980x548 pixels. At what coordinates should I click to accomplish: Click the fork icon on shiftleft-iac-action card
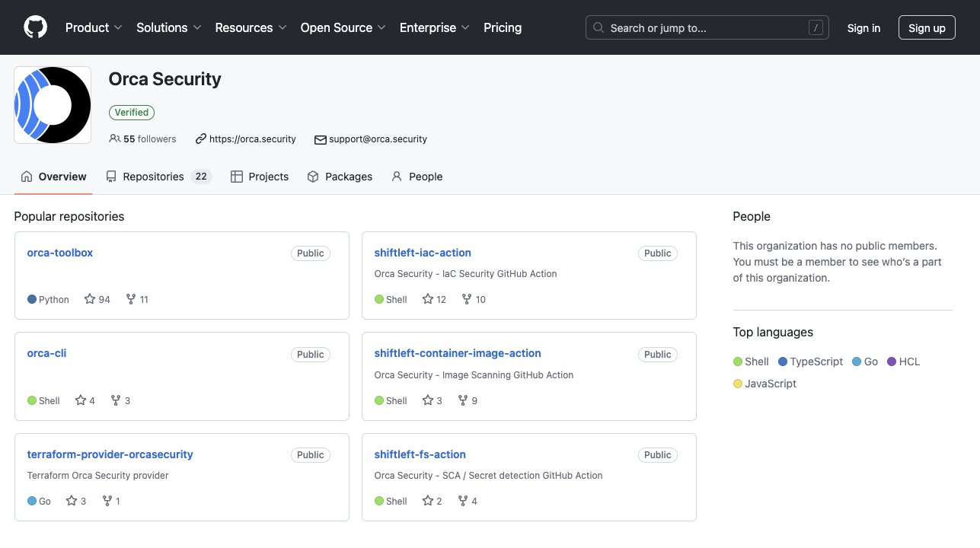point(467,299)
